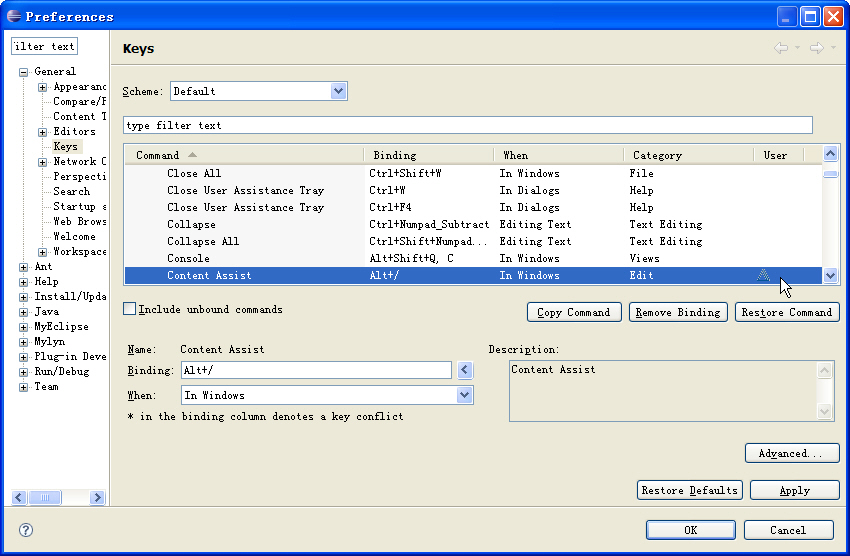
Task: Expand the Mylyn tree node
Action: [x=23, y=342]
